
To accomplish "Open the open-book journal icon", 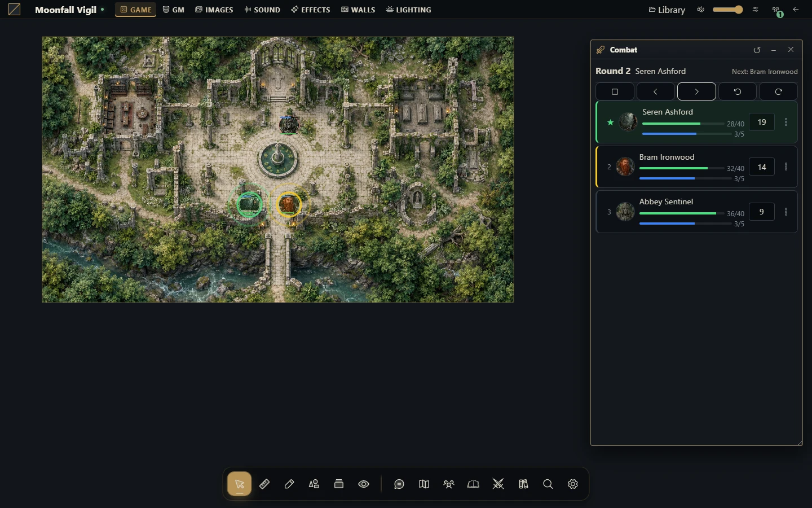I will tap(474, 484).
